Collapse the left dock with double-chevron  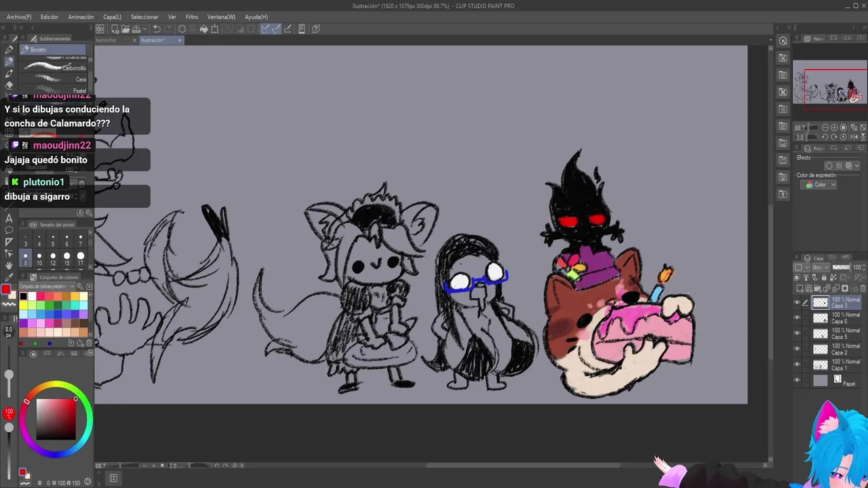tap(3, 27)
